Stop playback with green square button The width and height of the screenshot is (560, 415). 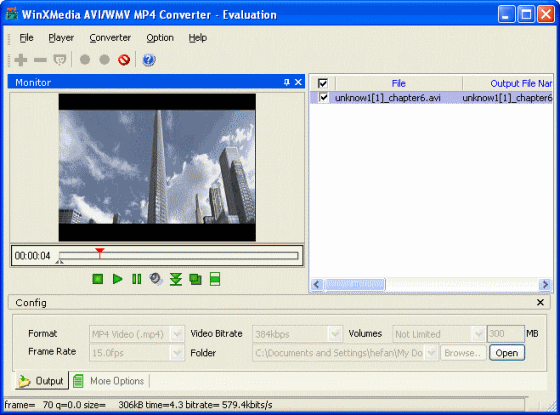98,279
